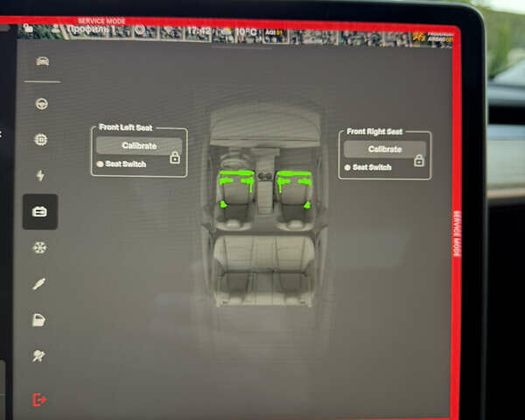The width and height of the screenshot is (525, 420).
Task: Select Front Right Seat Switch indicator
Action: click(x=347, y=167)
